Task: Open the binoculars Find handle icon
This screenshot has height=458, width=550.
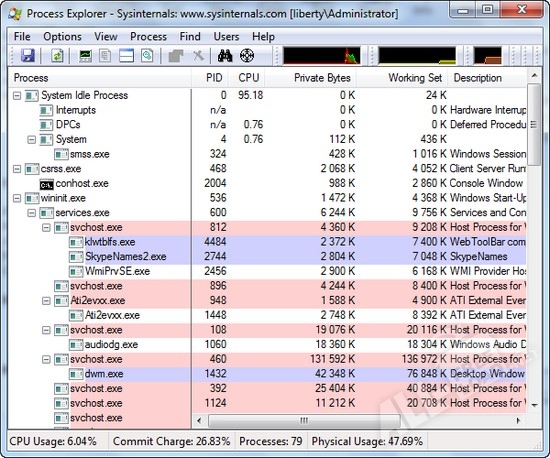Action: 225,55
